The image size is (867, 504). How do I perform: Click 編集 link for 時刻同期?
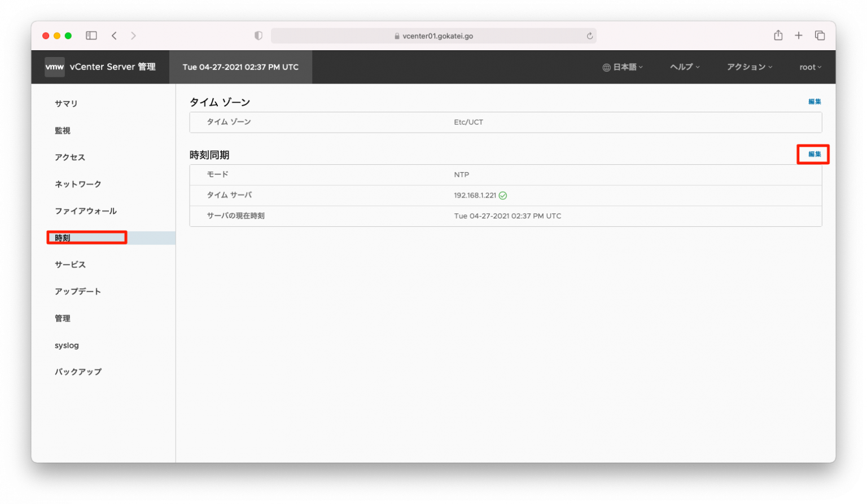(815, 154)
